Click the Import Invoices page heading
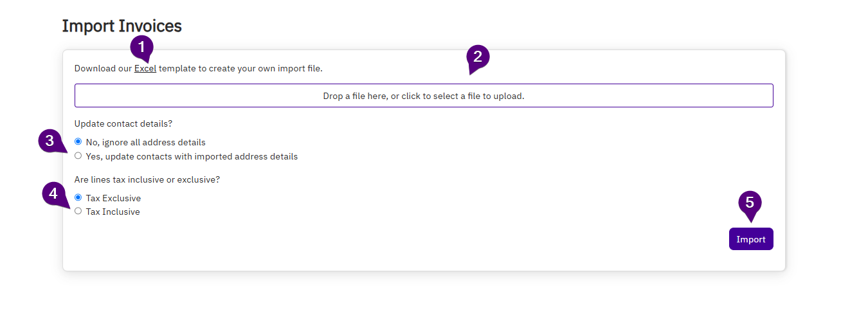The image size is (868, 326). click(122, 26)
